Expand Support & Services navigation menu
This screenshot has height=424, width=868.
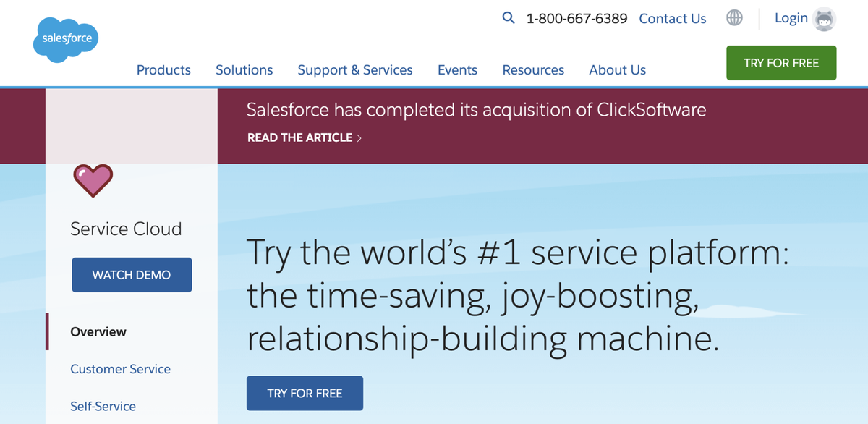click(355, 70)
